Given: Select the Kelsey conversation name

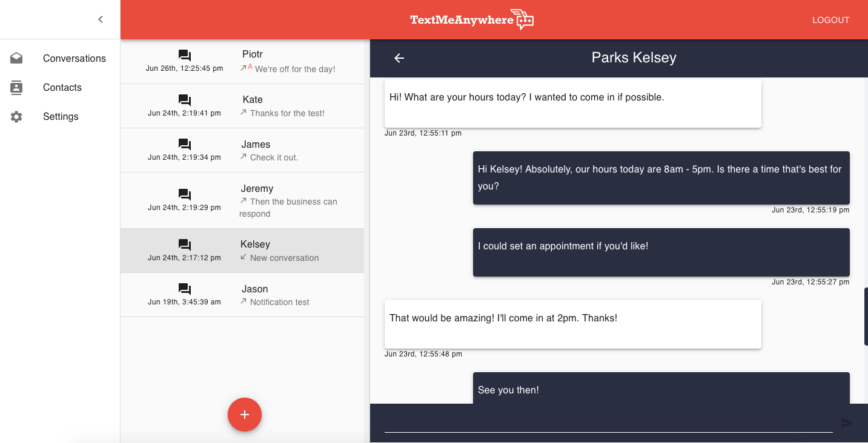Looking at the screenshot, I should click(255, 244).
